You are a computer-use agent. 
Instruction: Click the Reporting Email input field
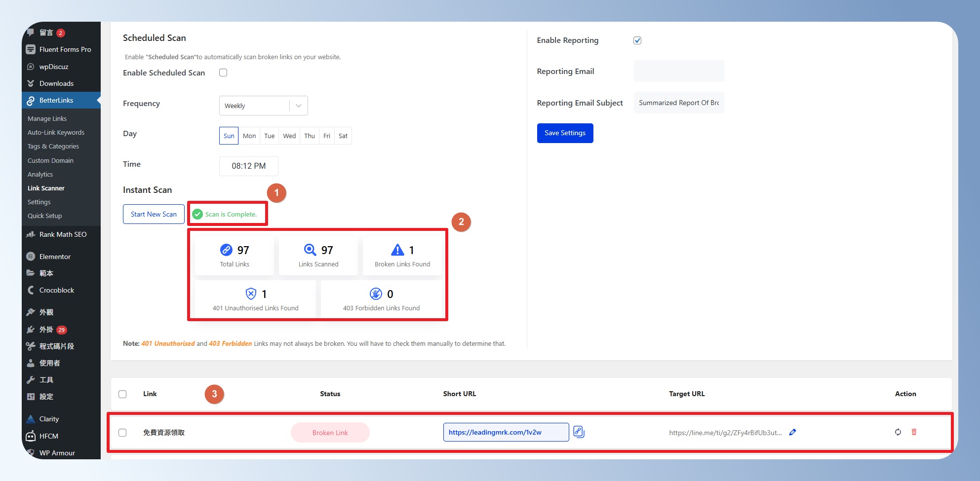click(x=678, y=72)
